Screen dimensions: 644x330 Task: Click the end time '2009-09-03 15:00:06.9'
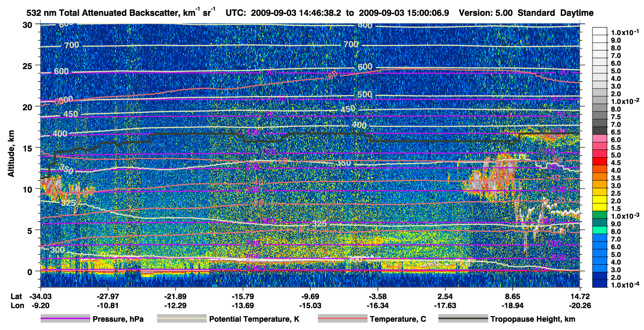click(x=405, y=13)
